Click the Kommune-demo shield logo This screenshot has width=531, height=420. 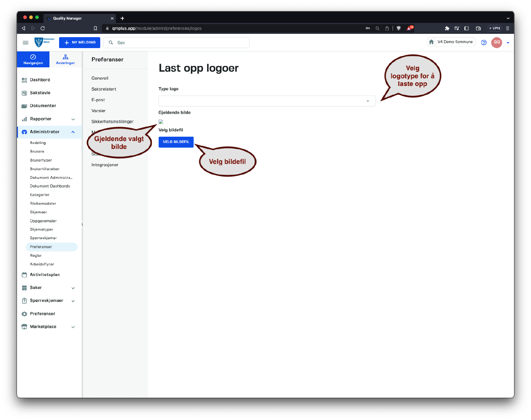click(39, 42)
